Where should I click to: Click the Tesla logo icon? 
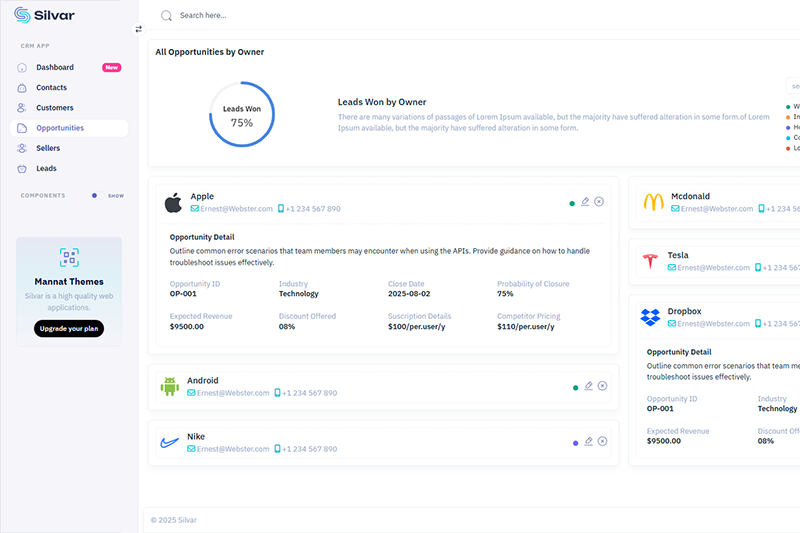(x=651, y=261)
